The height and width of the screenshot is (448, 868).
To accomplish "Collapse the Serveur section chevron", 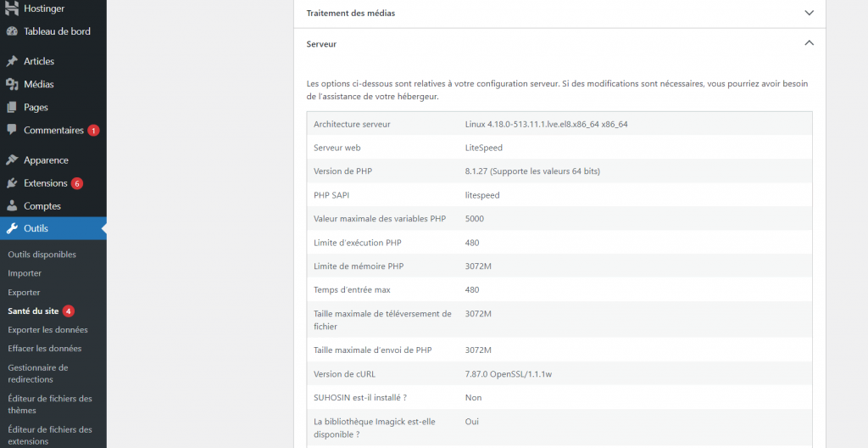I will (x=809, y=43).
